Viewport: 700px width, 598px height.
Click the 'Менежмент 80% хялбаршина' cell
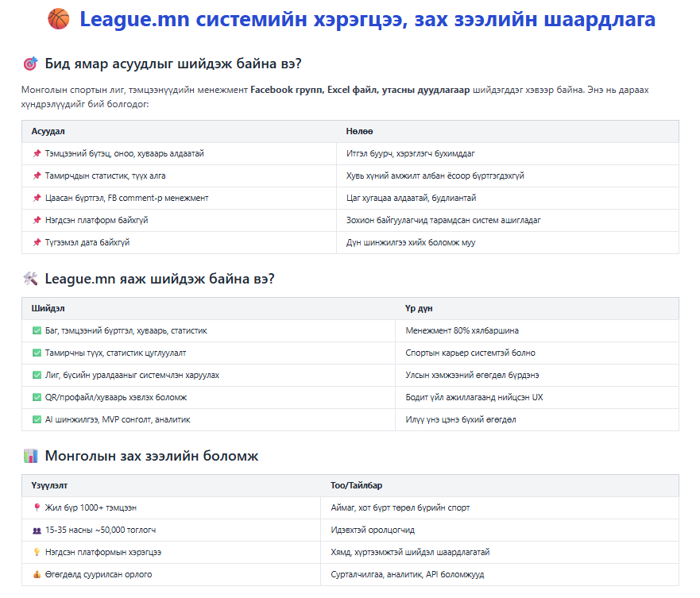pyautogui.click(x=462, y=330)
